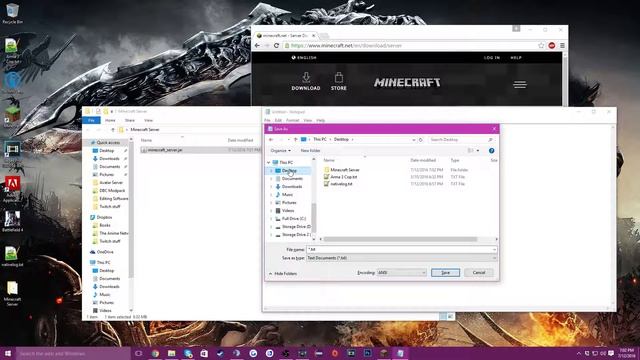Screen dimensions: 640x360
Task: Click red extension icon in Chrome toolbar
Action: pos(552,46)
